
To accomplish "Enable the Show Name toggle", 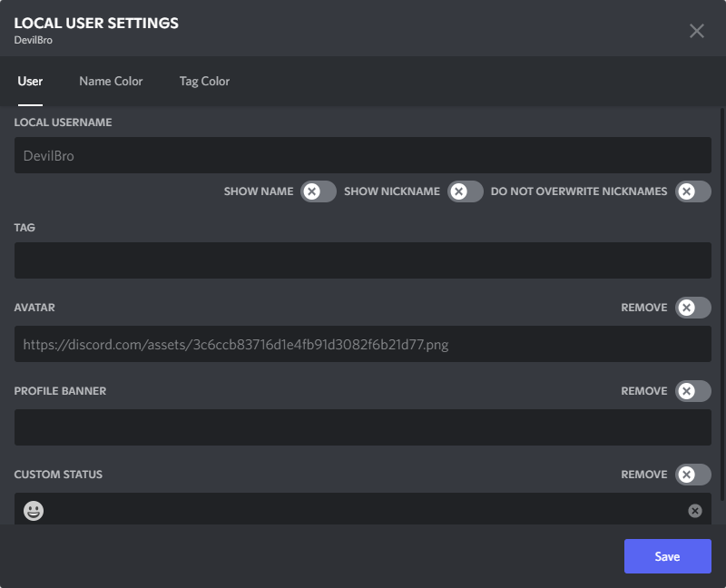I will (316, 191).
